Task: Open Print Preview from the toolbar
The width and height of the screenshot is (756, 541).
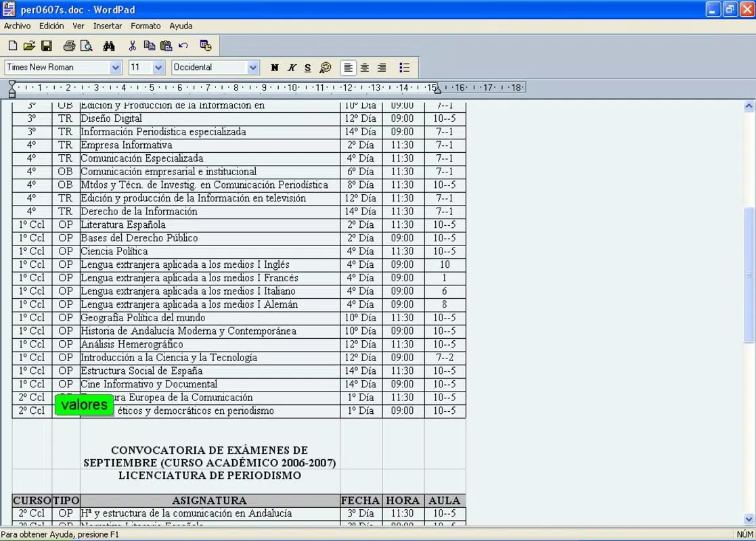Action: [x=87, y=46]
